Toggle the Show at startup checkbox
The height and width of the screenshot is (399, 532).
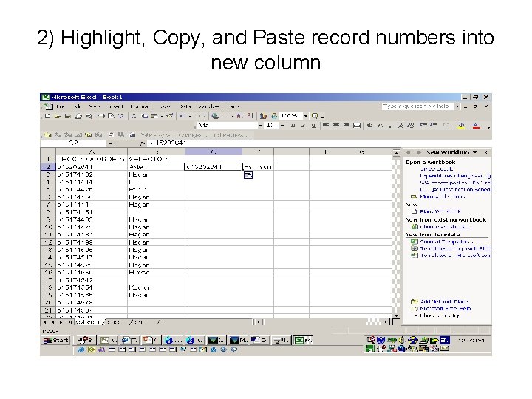click(415, 316)
